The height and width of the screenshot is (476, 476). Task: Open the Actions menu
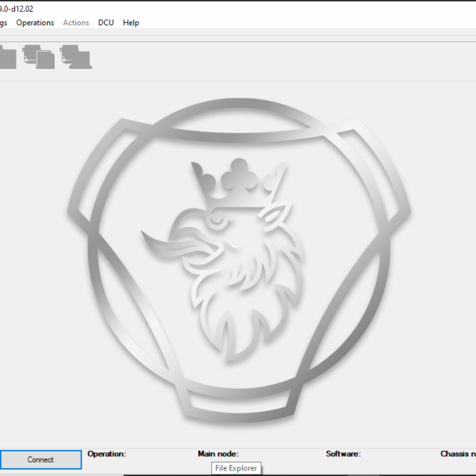(76, 23)
